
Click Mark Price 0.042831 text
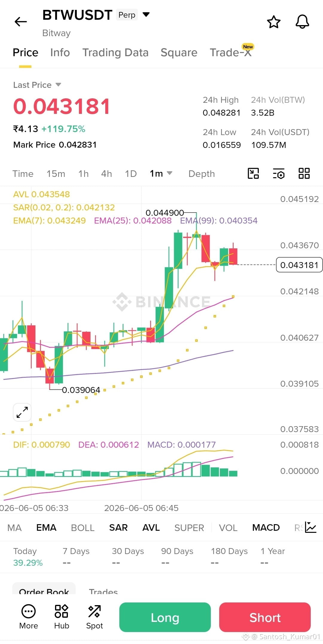point(55,145)
